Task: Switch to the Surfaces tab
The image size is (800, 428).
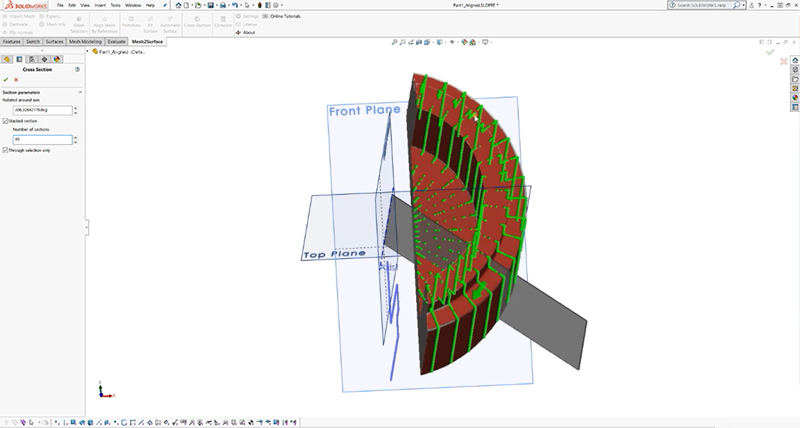Action: [55, 42]
